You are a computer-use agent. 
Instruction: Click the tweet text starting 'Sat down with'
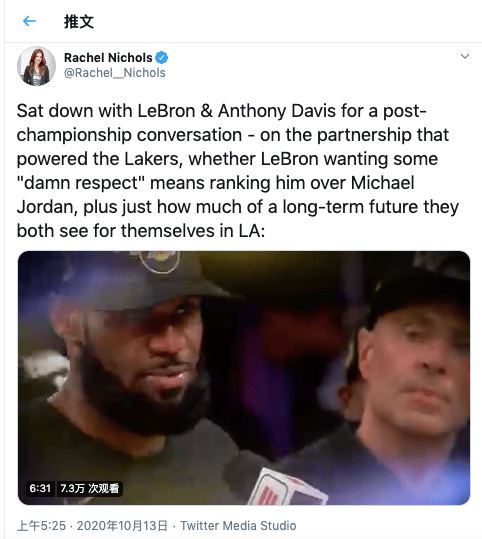click(x=238, y=171)
